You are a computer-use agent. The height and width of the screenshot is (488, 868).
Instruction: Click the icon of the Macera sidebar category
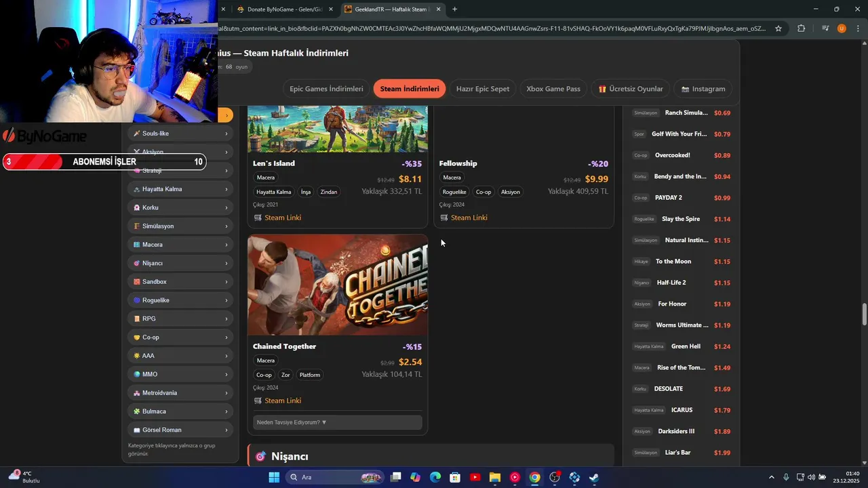(x=137, y=245)
